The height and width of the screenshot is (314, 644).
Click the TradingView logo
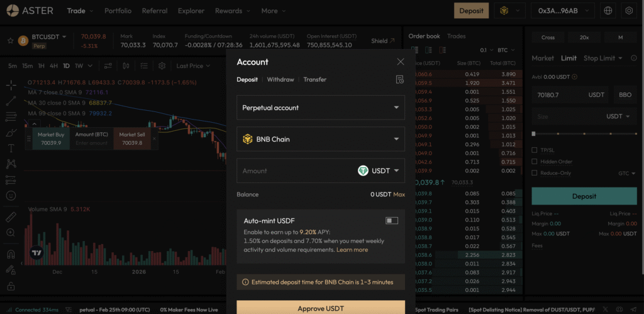pyautogui.click(x=36, y=252)
